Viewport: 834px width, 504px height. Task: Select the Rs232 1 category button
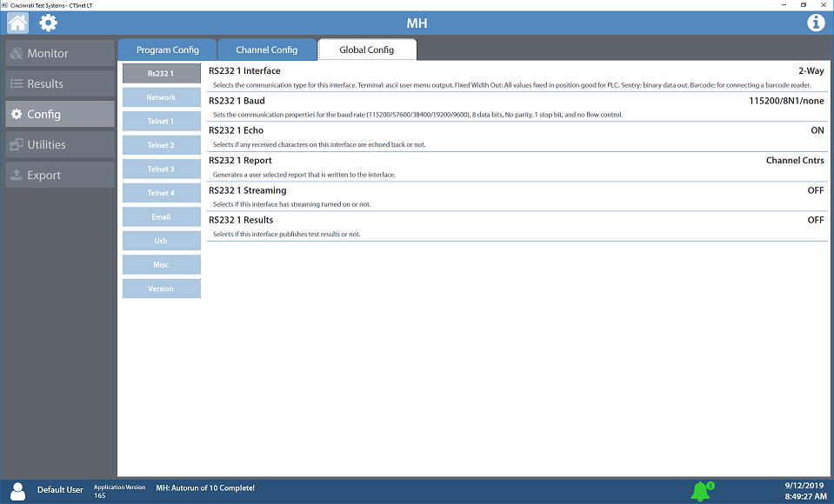coord(161,73)
